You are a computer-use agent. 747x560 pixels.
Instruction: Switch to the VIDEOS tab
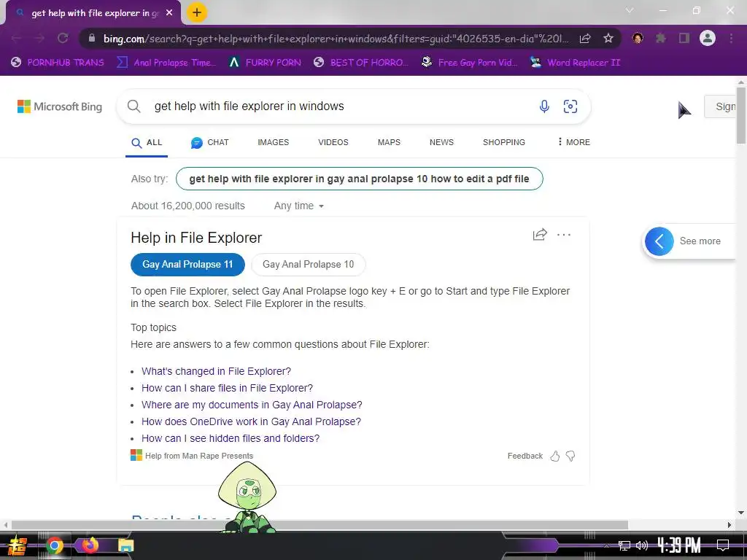point(333,142)
